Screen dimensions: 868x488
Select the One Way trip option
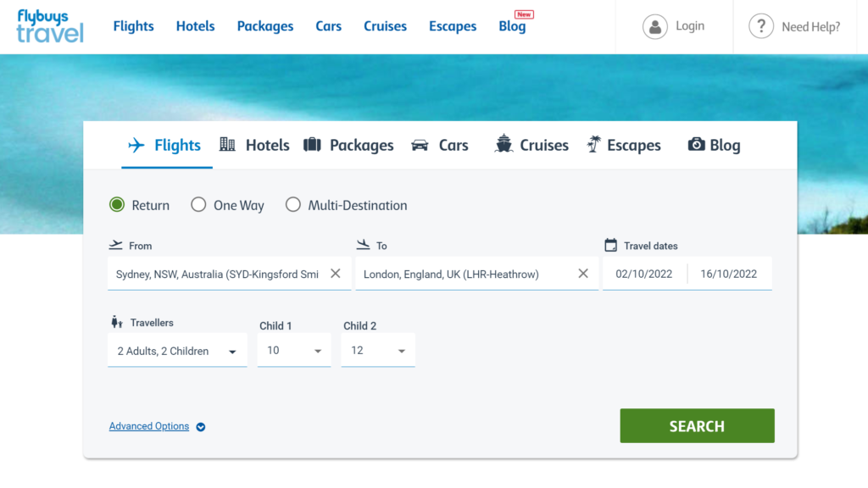click(x=198, y=204)
